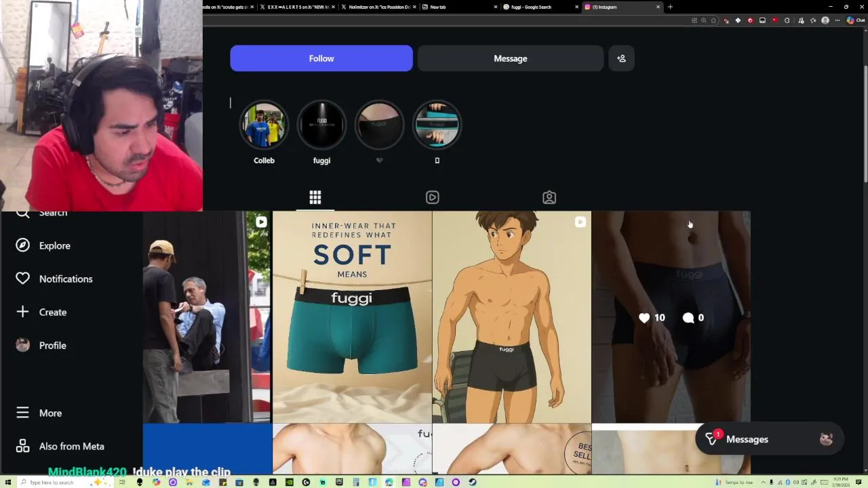
Task: Open the Explore page in sidebar
Action: pos(43,245)
